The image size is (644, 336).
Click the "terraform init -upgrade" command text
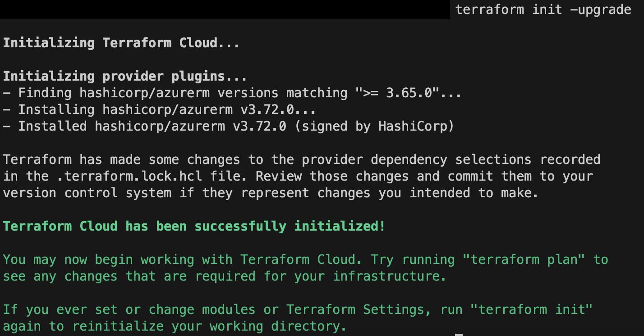point(543,9)
